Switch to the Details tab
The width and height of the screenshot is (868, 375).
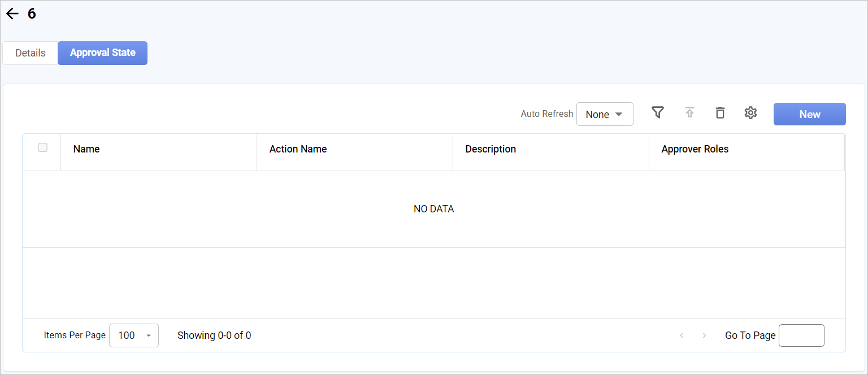tap(31, 53)
